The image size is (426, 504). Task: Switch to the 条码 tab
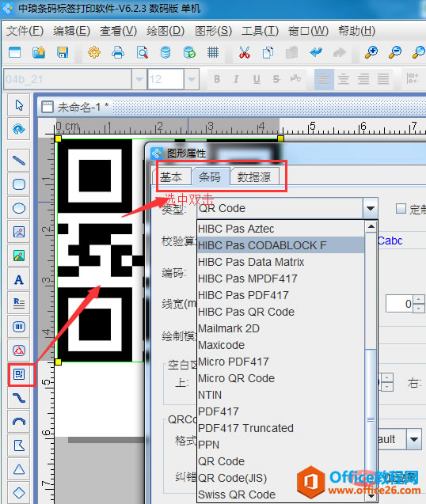pos(210,177)
